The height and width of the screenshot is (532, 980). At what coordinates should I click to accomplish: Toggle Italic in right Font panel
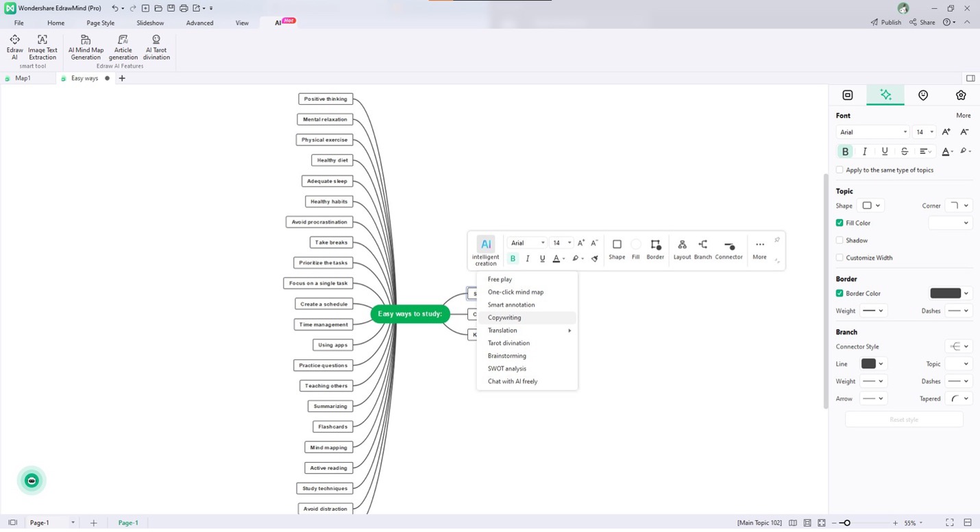865,152
